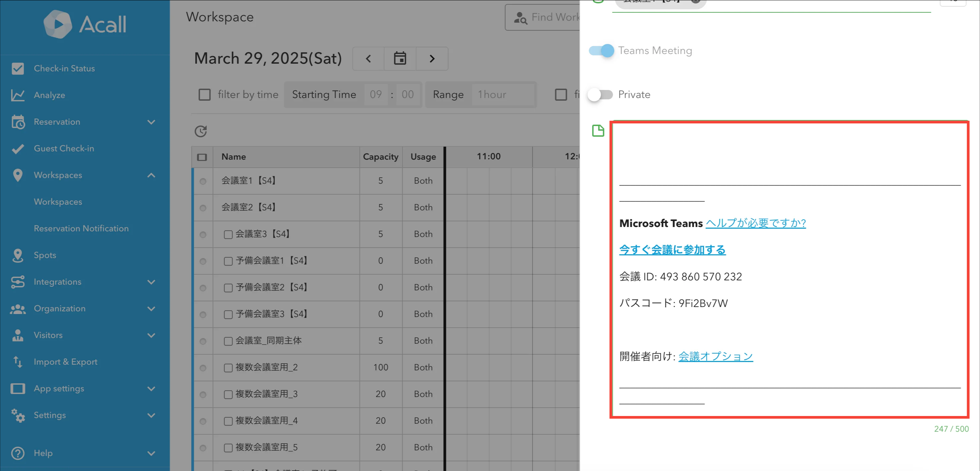Open Reservation Notification sub-item

[81, 228]
